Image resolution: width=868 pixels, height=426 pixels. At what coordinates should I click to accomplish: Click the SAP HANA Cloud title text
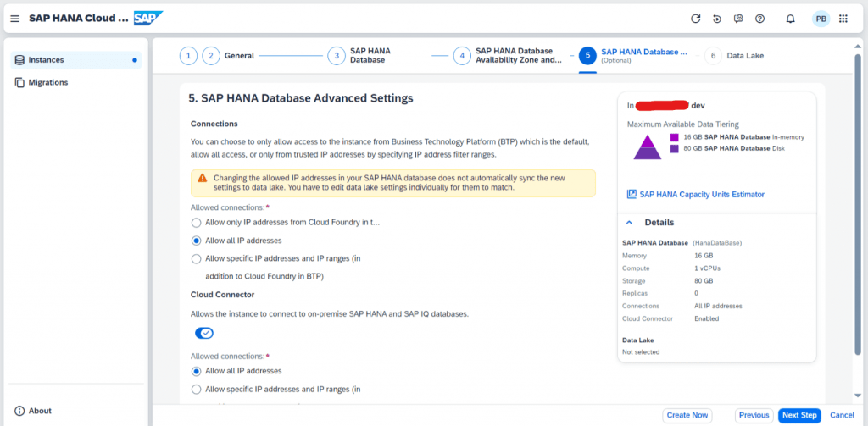click(79, 19)
